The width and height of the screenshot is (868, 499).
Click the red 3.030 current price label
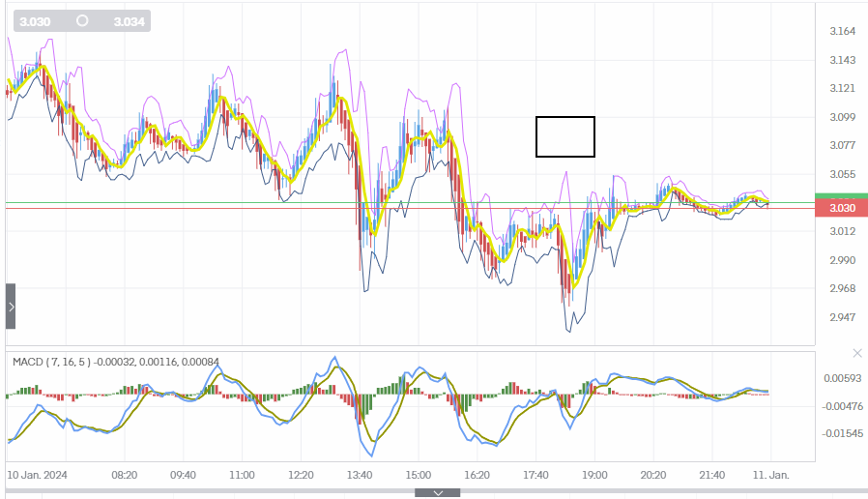click(841, 208)
